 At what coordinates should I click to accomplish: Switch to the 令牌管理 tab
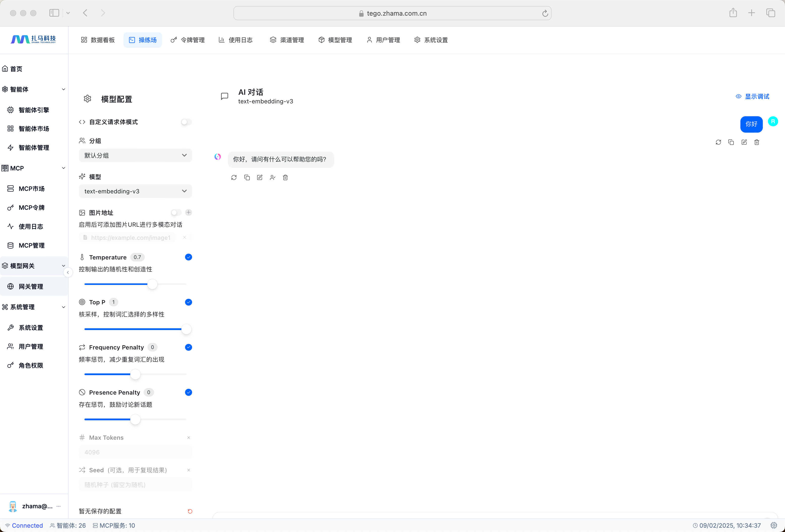click(x=188, y=40)
